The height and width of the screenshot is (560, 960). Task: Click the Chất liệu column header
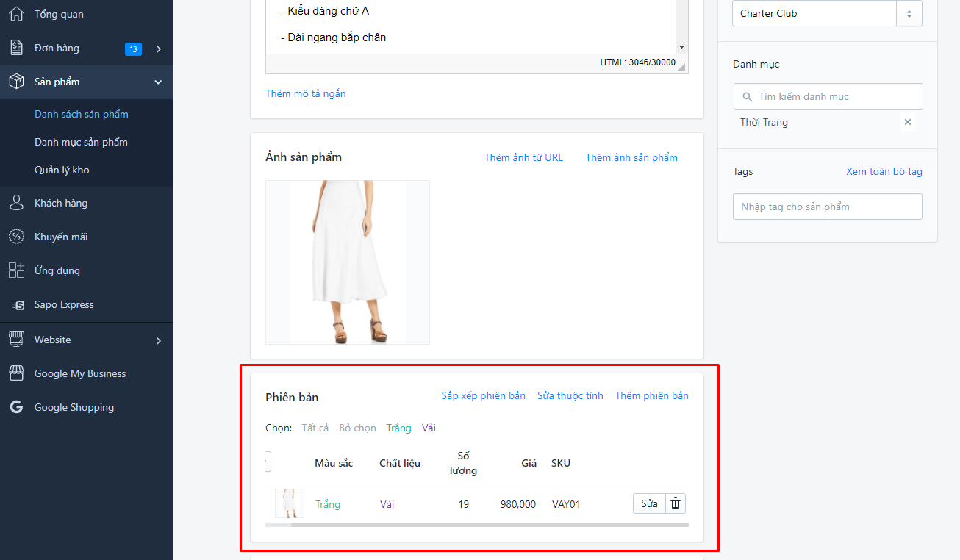tap(400, 463)
